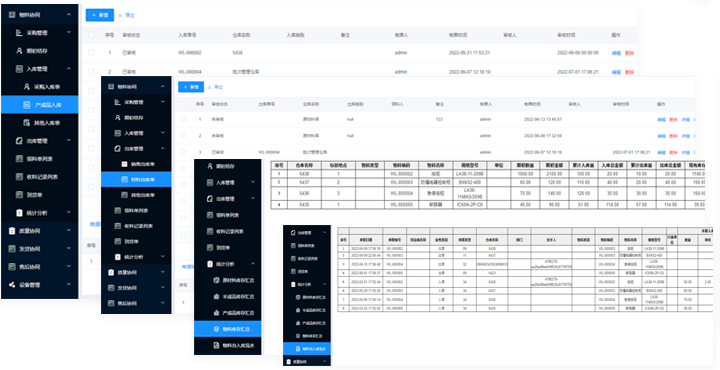720x370 pixels.
Task: Click the person icon next to 采购入库单
Action: click(27, 87)
